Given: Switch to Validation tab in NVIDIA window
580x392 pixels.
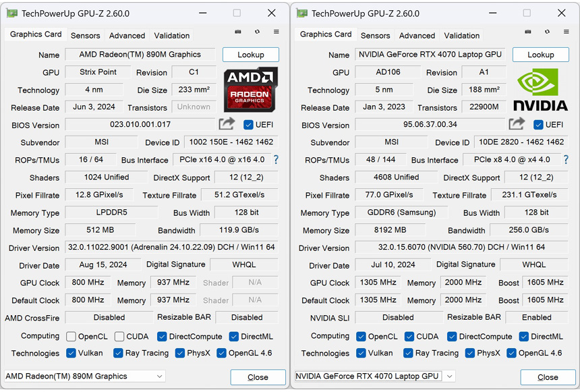Looking at the screenshot, I should point(461,36).
